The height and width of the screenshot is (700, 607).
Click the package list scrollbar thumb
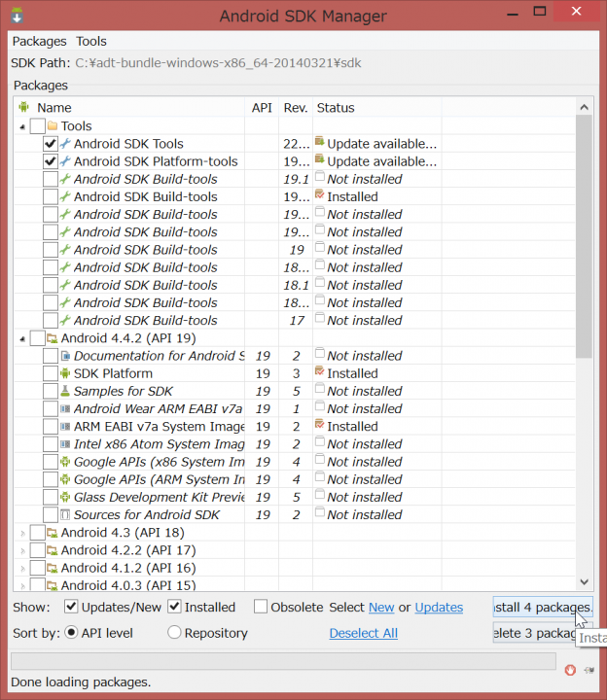584,236
